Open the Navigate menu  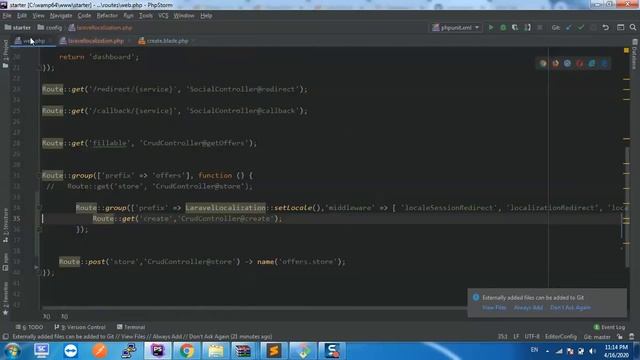pos(61,16)
